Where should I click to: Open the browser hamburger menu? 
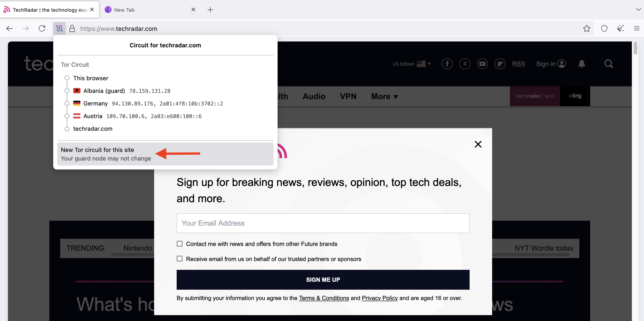(637, 29)
